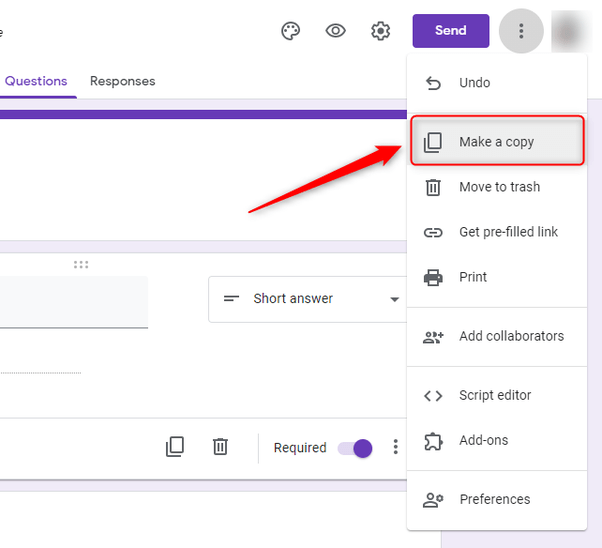The image size is (602, 548).
Task: Open Add-ons from the menu
Action: tap(497, 440)
